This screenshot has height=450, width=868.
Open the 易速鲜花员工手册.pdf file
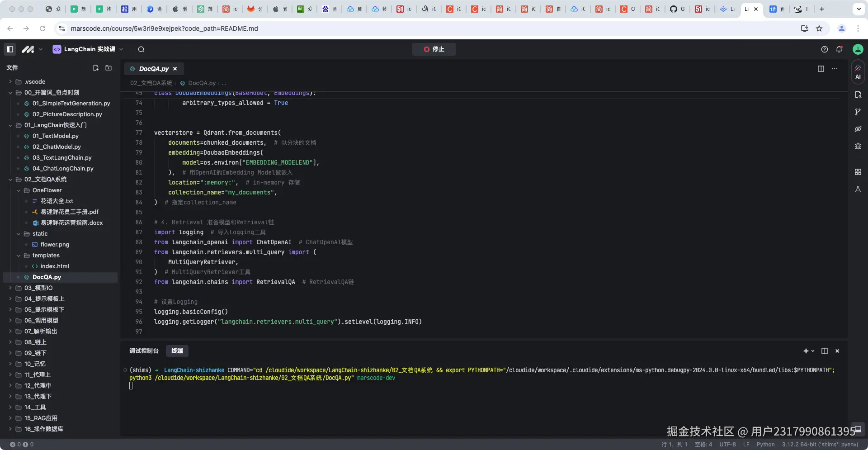click(x=69, y=212)
